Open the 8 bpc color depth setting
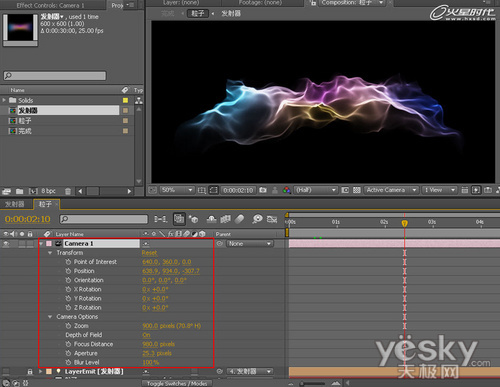The width and height of the screenshot is (500, 387). point(48,191)
